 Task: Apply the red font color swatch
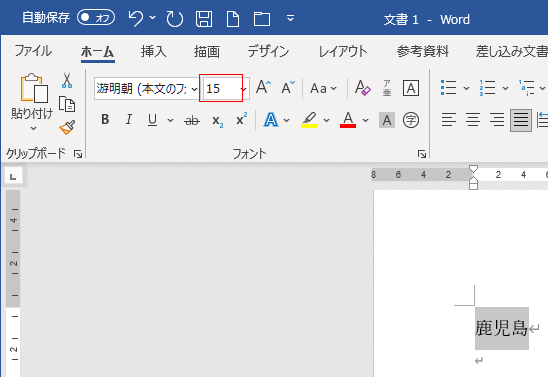coord(348,120)
